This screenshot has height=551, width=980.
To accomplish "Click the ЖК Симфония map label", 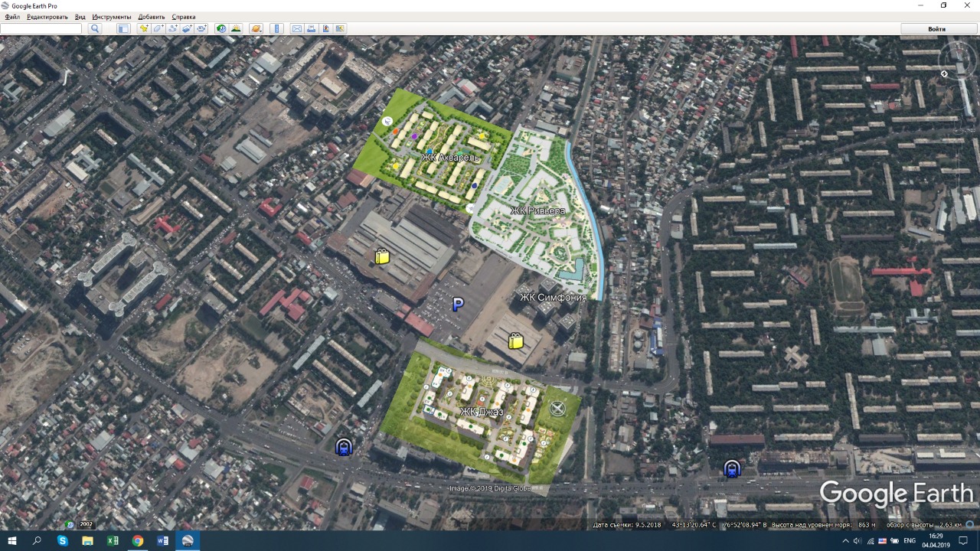I will [553, 298].
